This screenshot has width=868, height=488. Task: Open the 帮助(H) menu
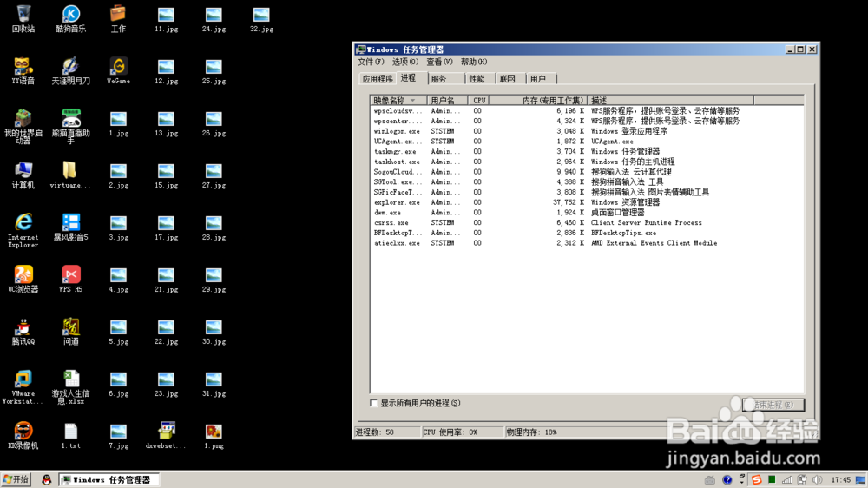[x=474, y=62]
